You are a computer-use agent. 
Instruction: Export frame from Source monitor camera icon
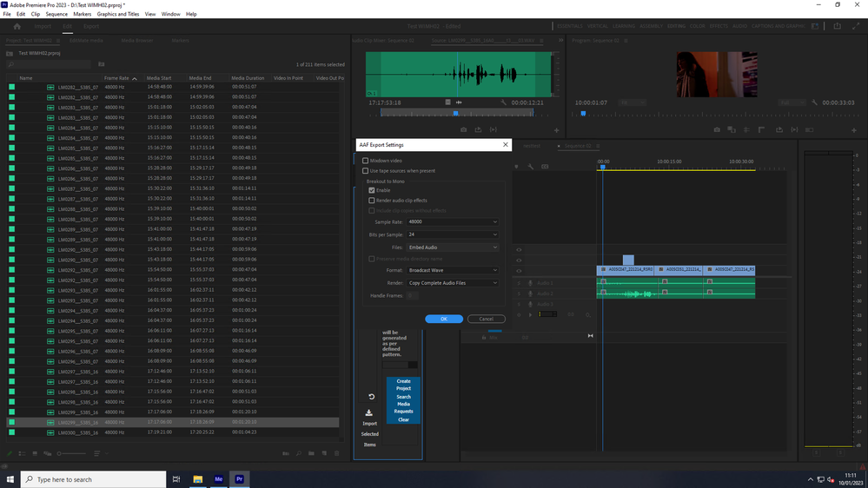(463, 130)
